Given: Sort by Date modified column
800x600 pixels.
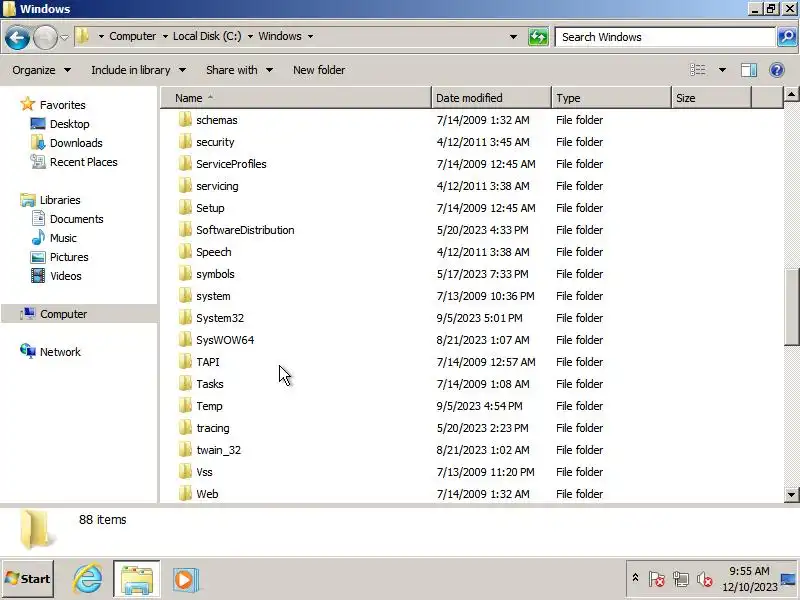Looking at the screenshot, I should tap(491, 97).
